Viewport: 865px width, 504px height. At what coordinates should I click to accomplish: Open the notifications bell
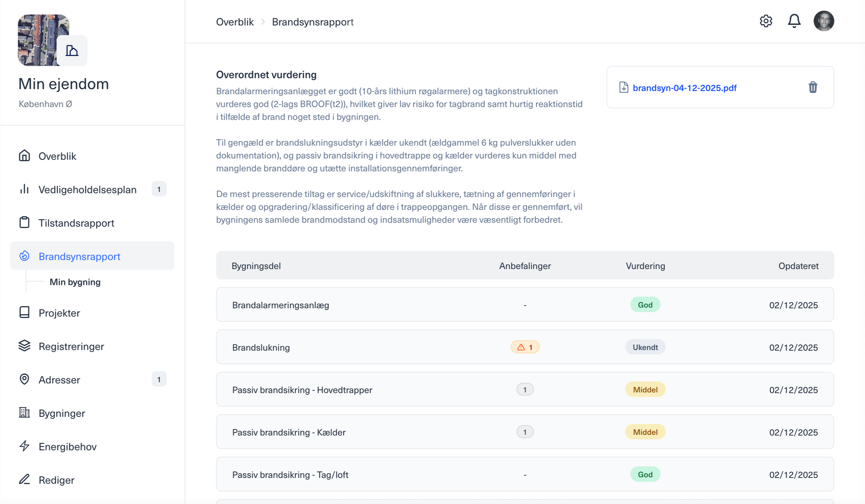794,21
